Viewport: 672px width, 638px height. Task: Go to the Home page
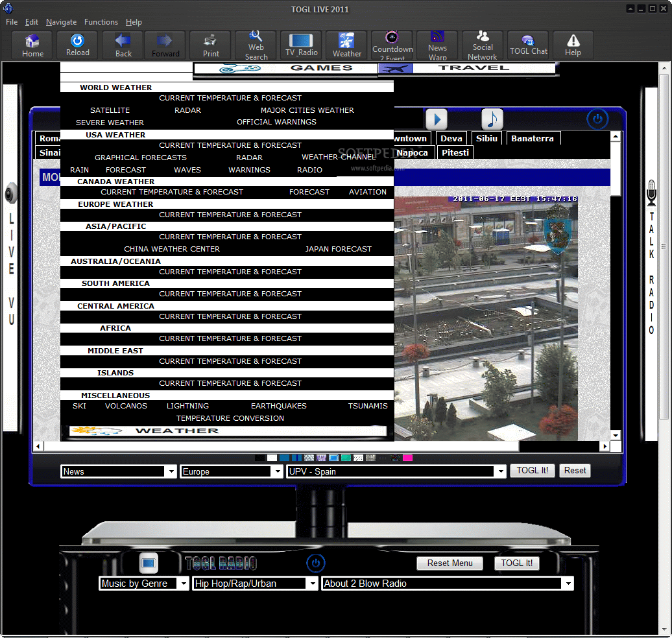(32, 45)
